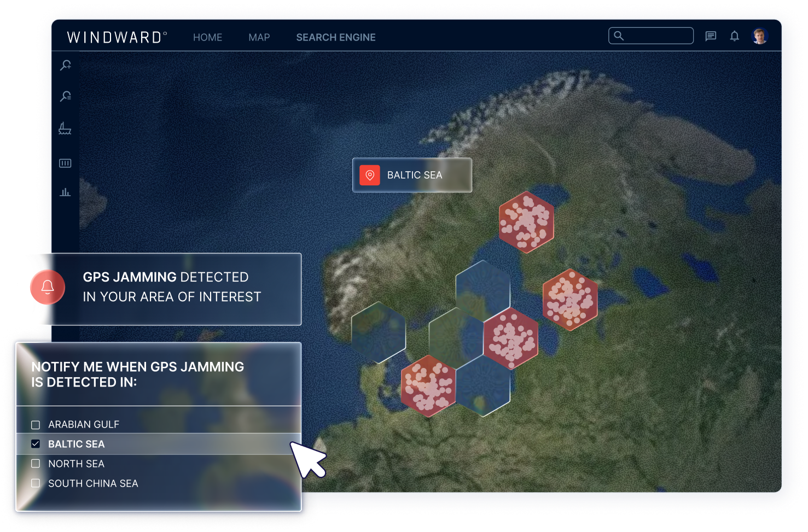Open the notifications bell in header
This screenshot has width=808, height=532.
pos(735,36)
